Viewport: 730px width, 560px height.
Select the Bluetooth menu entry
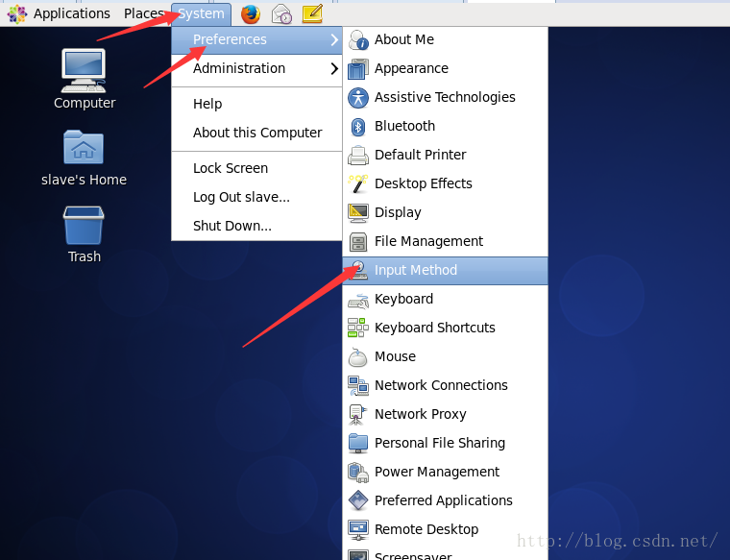click(x=445, y=127)
